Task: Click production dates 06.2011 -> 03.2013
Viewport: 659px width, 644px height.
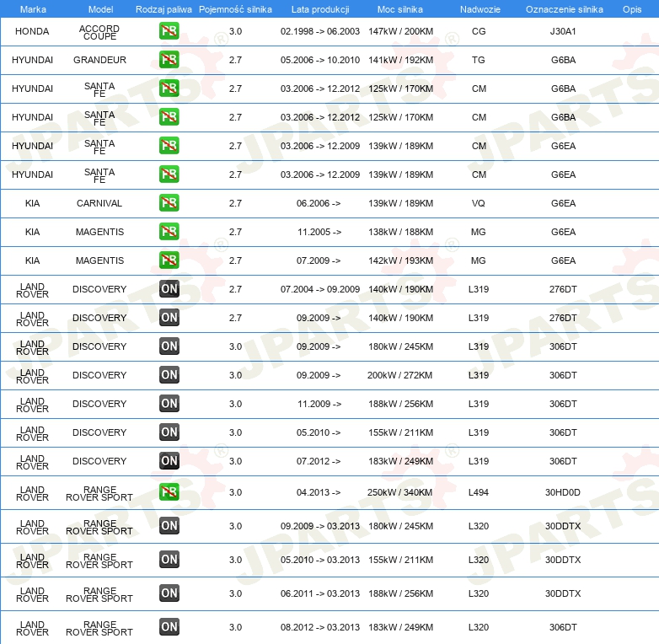Action: pyautogui.click(x=320, y=593)
